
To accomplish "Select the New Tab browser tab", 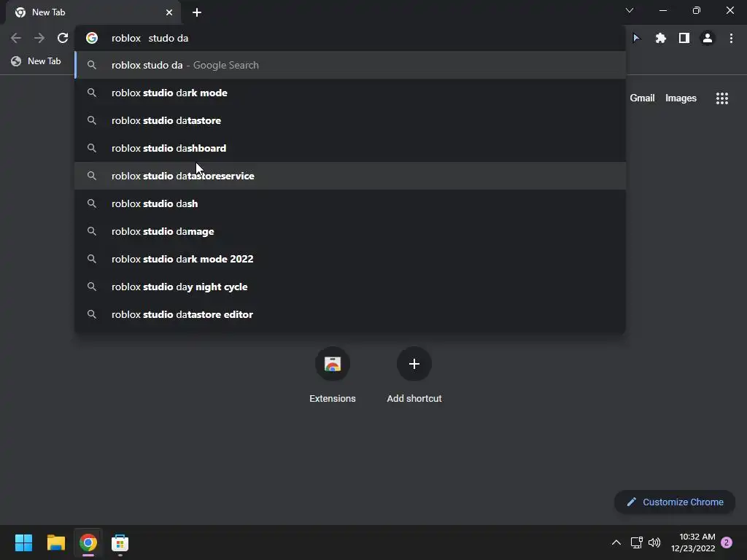I will click(93, 12).
